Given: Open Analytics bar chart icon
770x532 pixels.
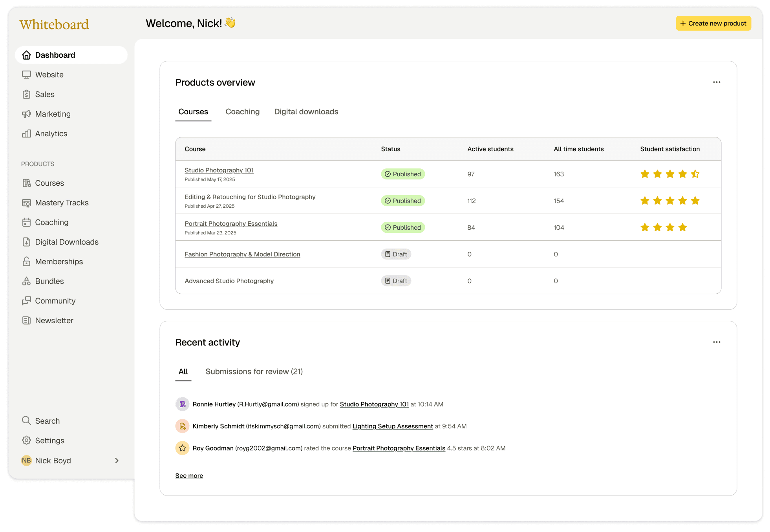Looking at the screenshot, I should click(26, 133).
